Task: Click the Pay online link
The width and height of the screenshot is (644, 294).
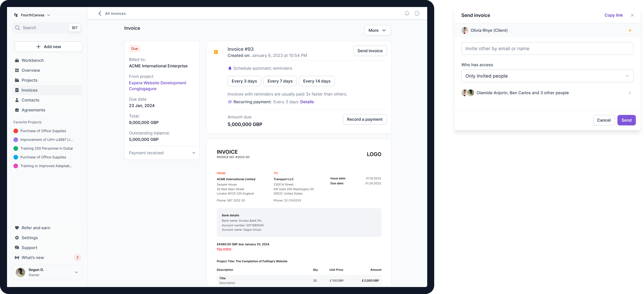Action: click(224, 249)
